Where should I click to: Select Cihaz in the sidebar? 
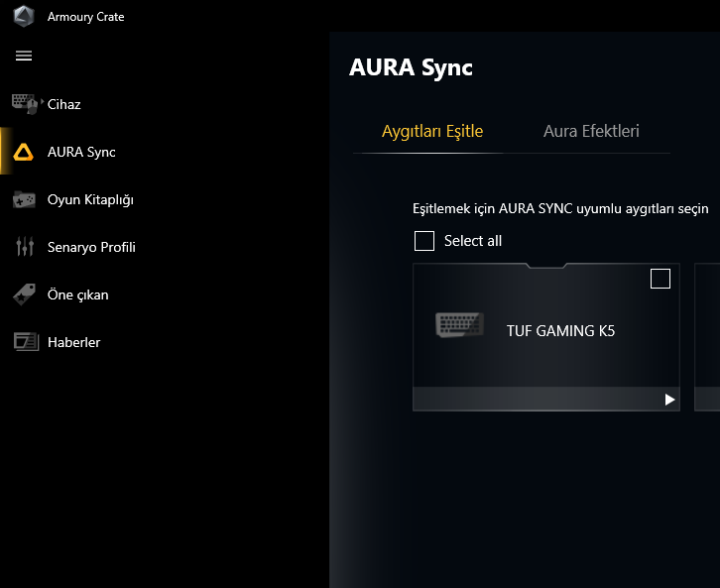pos(63,105)
